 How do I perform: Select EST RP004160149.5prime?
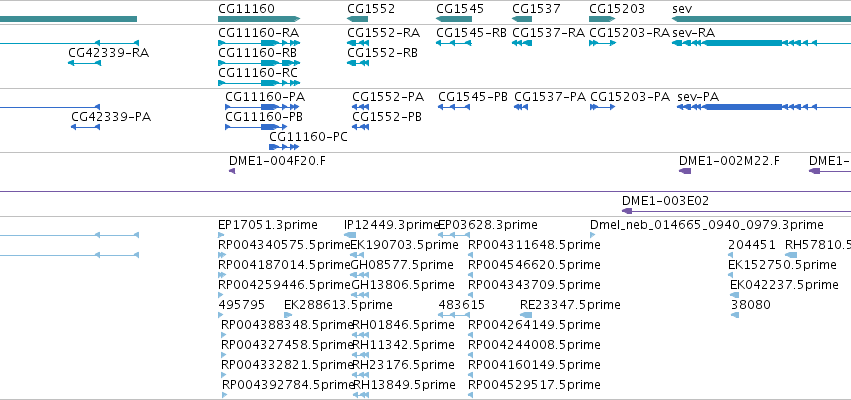point(471,376)
